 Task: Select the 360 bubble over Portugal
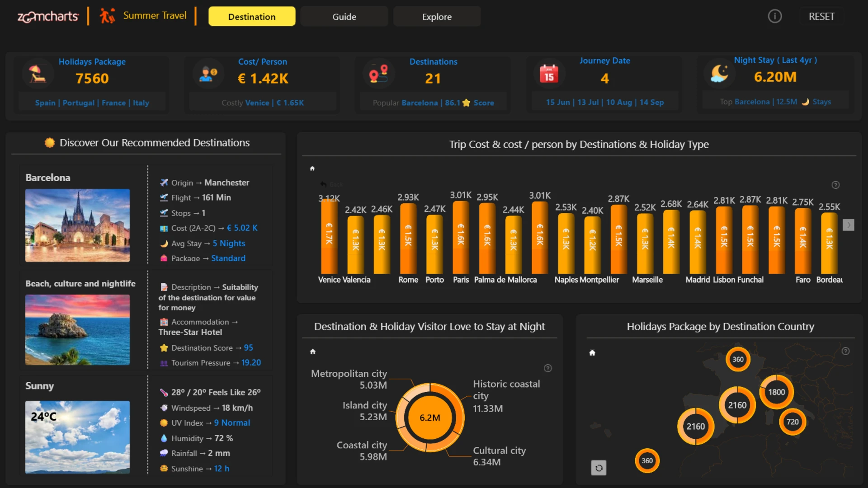tap(647, 461)
